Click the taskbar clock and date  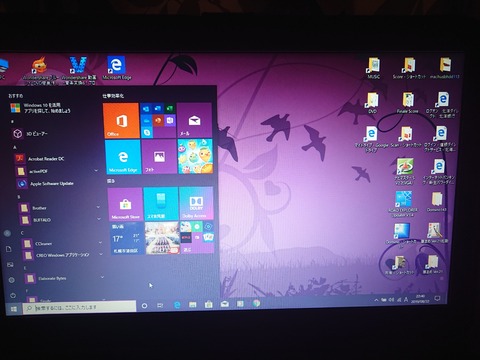point(419,298)
